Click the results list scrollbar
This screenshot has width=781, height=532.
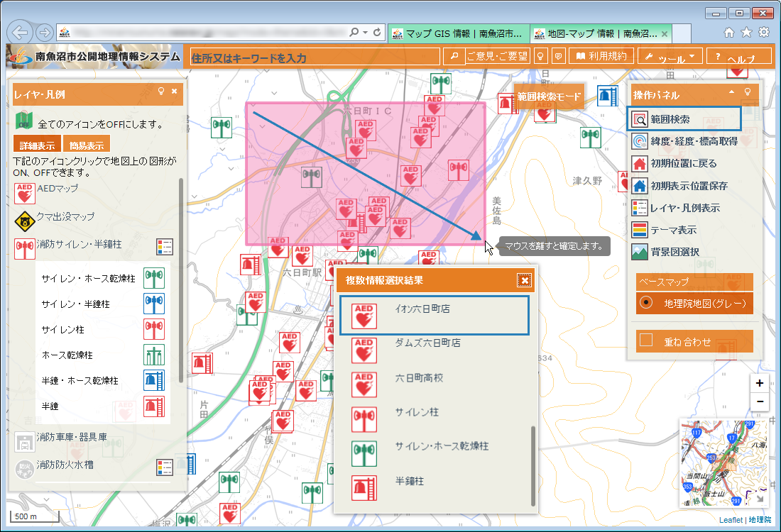tap(533, 466)
